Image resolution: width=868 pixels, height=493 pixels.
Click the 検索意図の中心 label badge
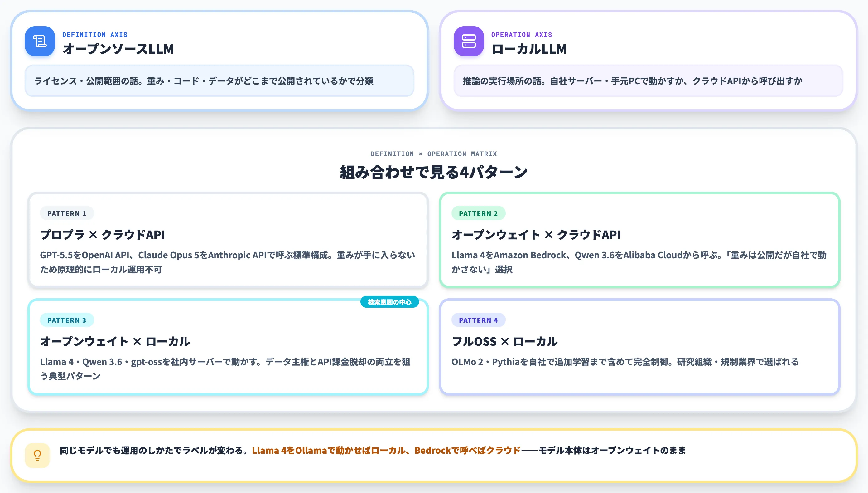(390, 302)
